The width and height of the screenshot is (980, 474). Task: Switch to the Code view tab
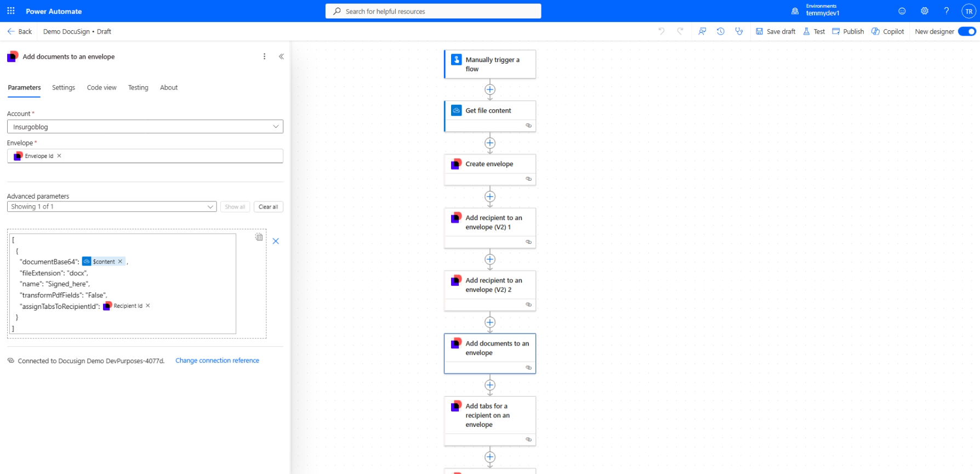pos(102,88)
